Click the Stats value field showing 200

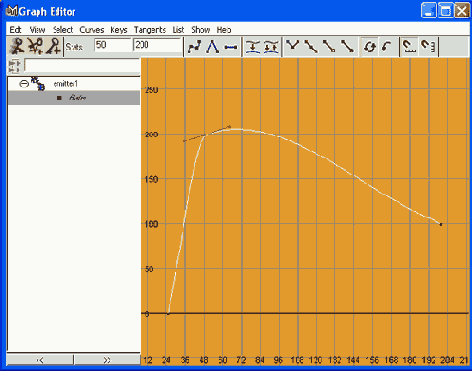click(157, 45)
